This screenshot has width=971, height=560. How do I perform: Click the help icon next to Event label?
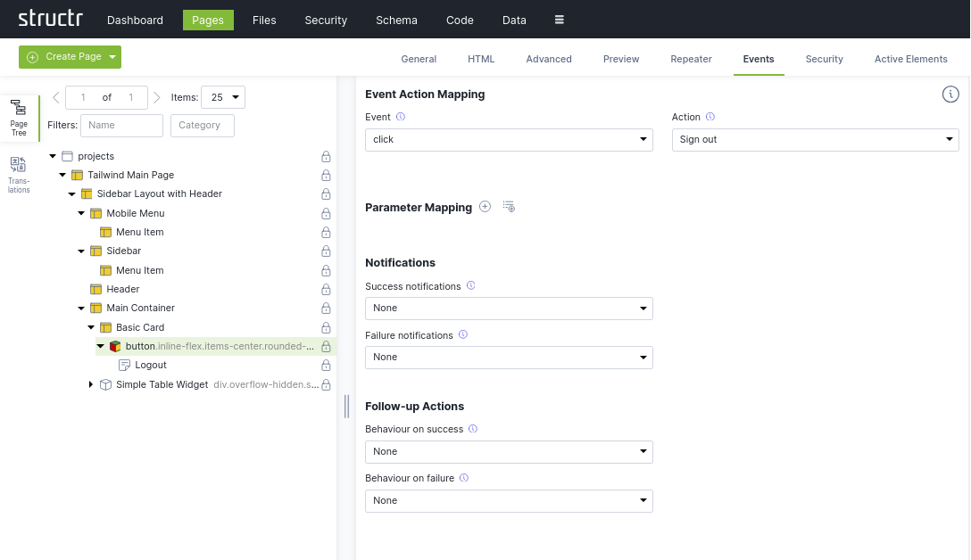(401, 117)
